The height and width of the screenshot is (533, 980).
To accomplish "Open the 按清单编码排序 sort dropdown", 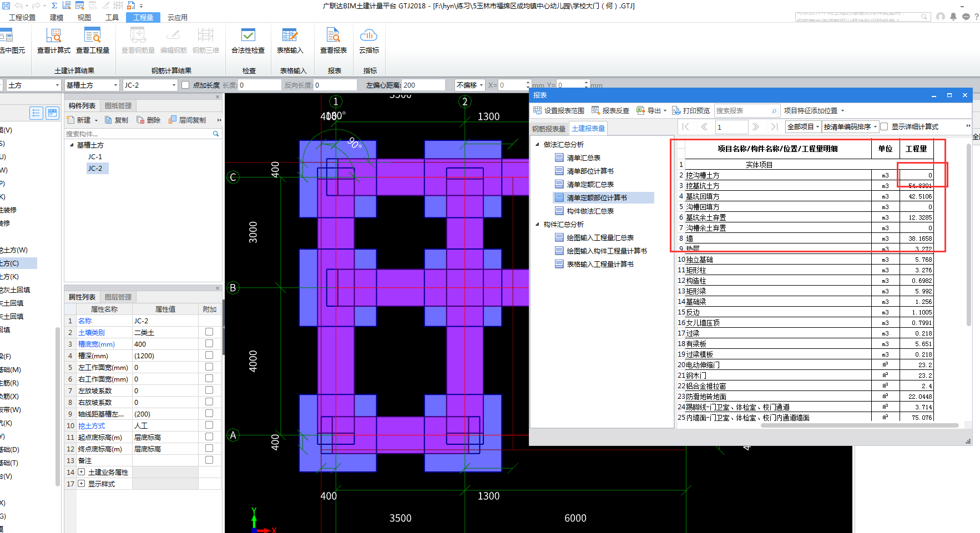I will click(851, 127).
